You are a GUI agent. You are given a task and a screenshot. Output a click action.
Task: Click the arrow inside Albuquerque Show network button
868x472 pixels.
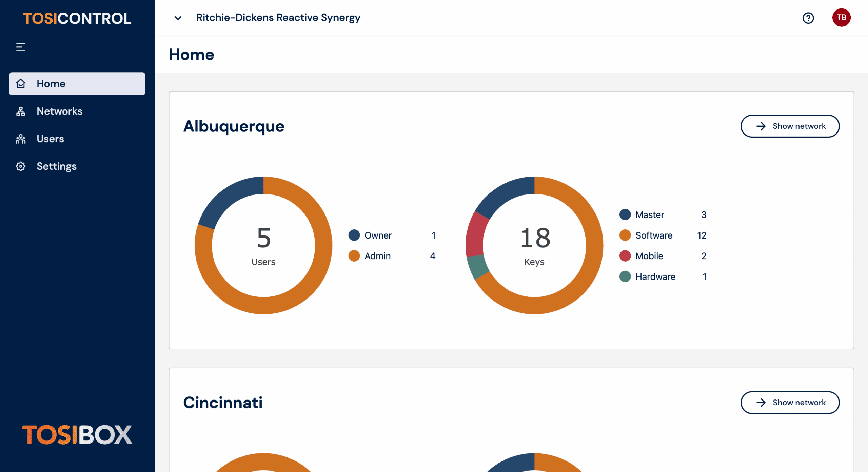[761, 126]
